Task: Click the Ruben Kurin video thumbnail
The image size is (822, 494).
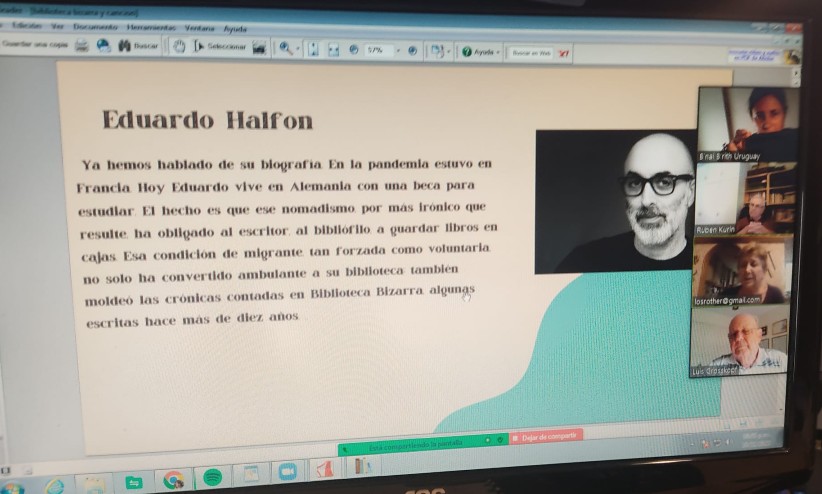Action: click(745, 198)
